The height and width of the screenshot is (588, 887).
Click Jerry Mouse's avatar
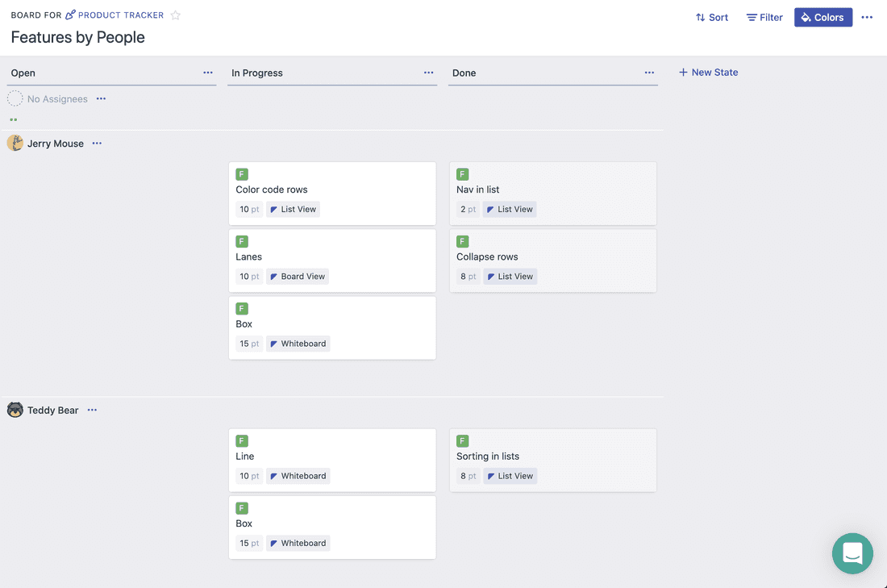coord(15,144)
